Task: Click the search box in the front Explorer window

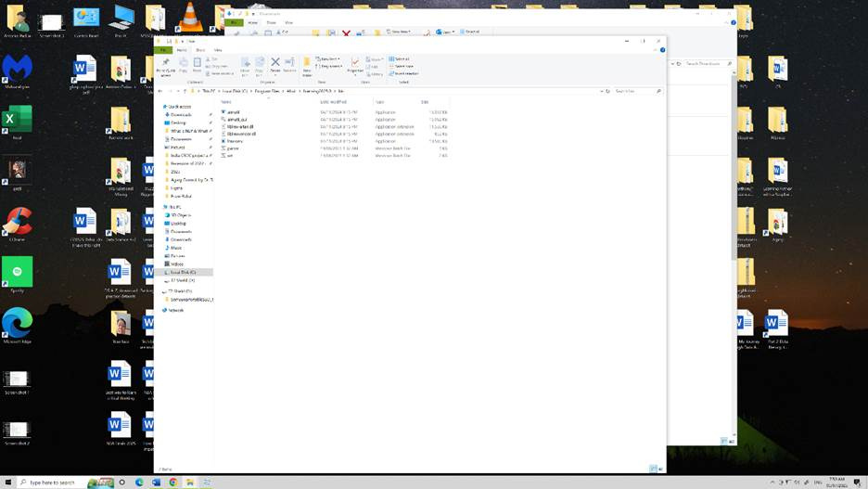Action: [x=638, y=91]
